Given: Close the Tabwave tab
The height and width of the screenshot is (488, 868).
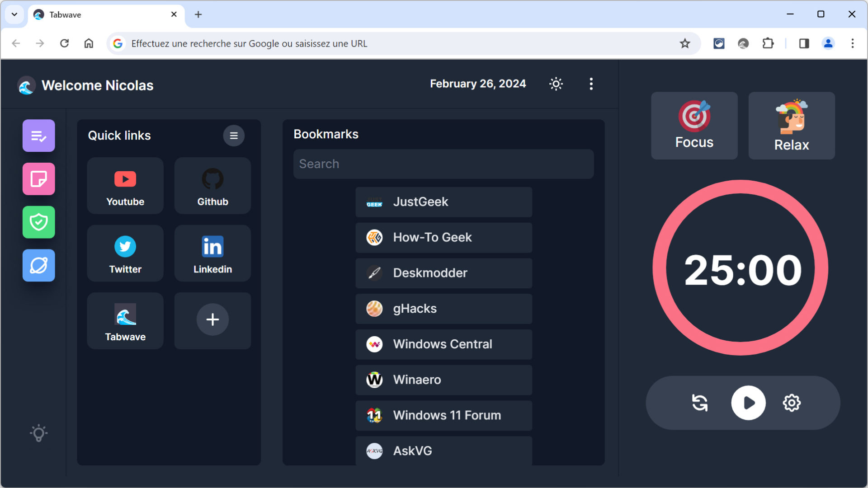Looking at the screenshot, I should coord(174,14).
